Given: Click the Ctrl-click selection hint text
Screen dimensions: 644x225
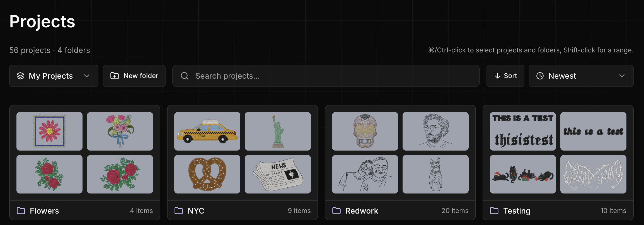Looking at the screenshot, I should (531, 50).
